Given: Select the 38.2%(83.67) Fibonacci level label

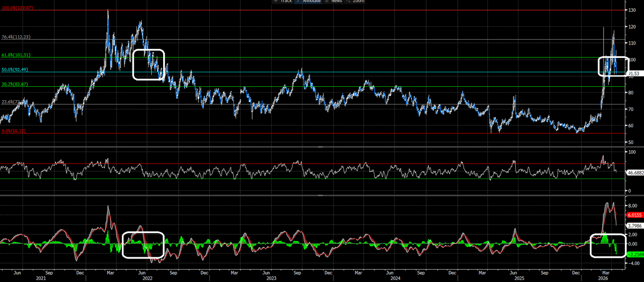Looking at the screenshot, I should [16, 84].
